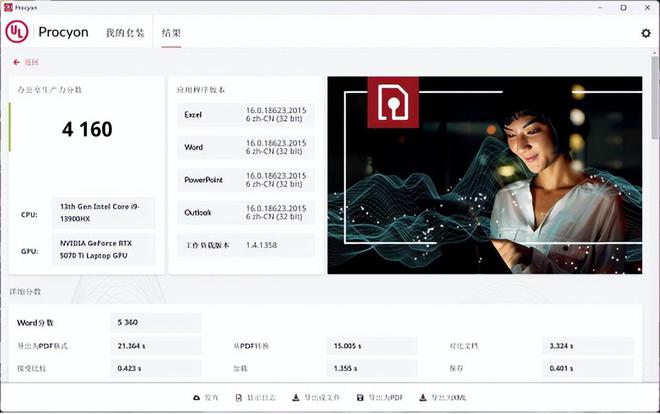Export result as file button
660x414 pixels.
[x=316, y=398]
